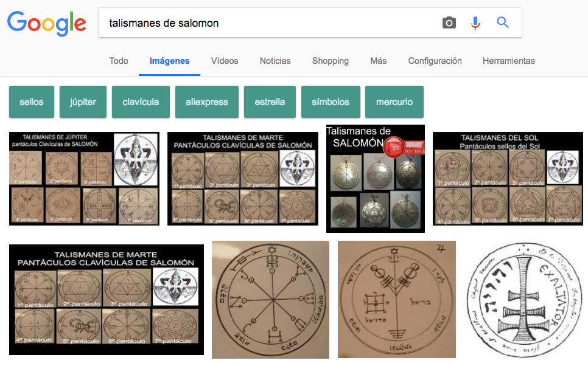Activate the microphone voice search icon
588x366 pixels.
[x=475, y=23]
